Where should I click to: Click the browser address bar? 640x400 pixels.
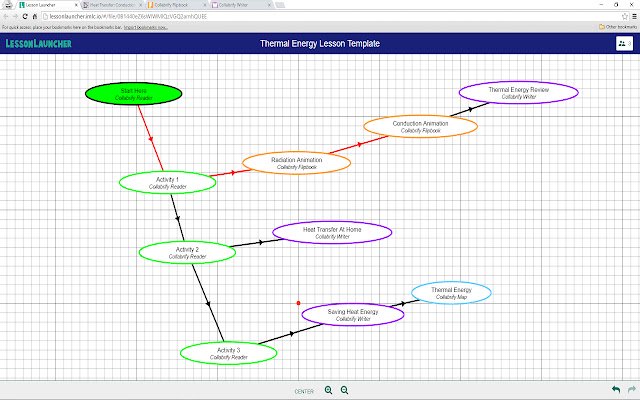[331, 17]
